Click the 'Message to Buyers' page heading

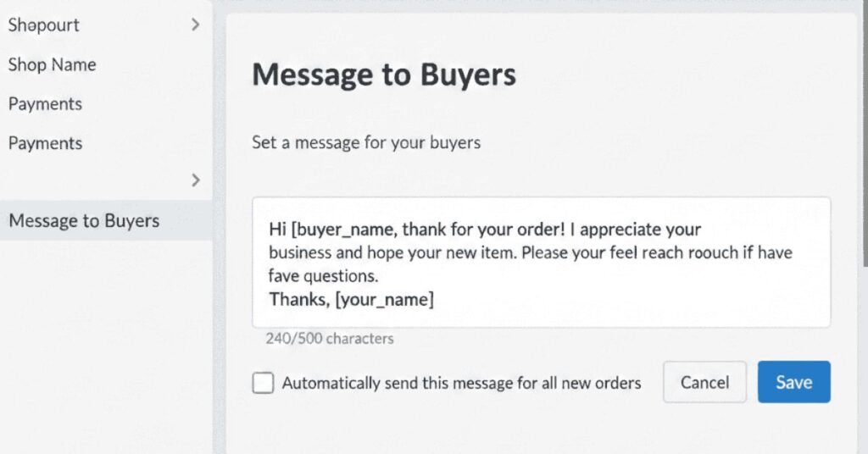coord(384,75)
